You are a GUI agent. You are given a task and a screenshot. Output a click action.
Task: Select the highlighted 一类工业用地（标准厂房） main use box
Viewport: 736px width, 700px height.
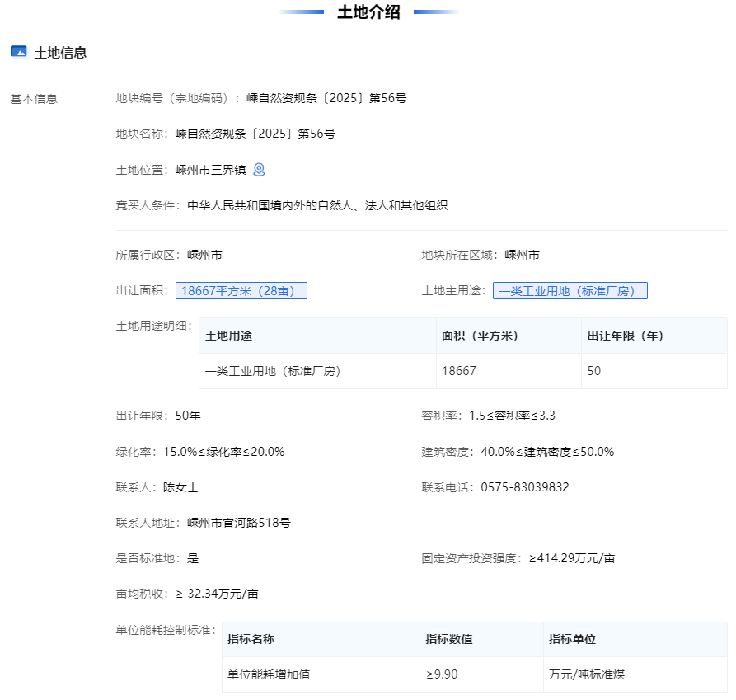click(x=570, y=291)
